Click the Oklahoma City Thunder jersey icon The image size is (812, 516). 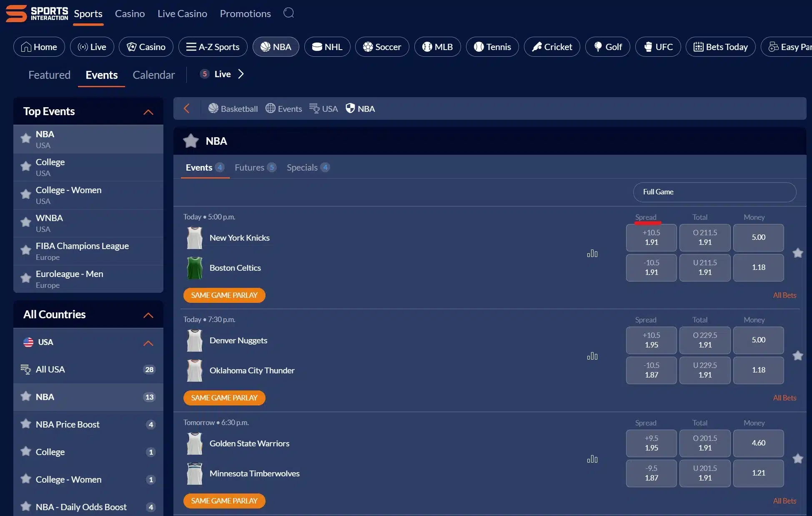[x=195, y=370]
